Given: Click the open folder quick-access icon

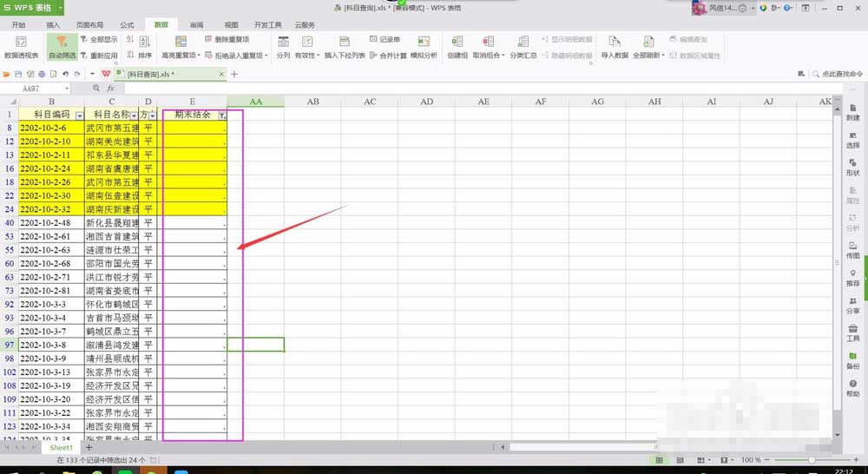Looking at the screenshot, I should (x=7, y=74).
